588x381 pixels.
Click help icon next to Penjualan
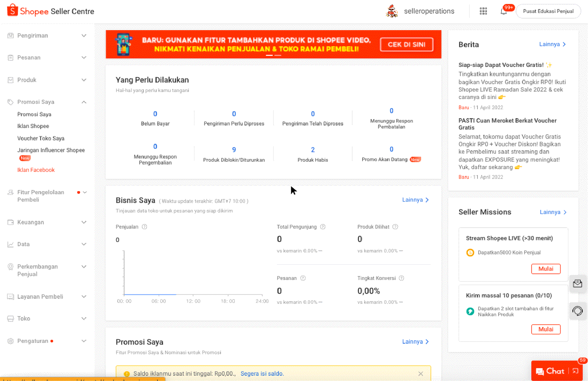point(144,227)
